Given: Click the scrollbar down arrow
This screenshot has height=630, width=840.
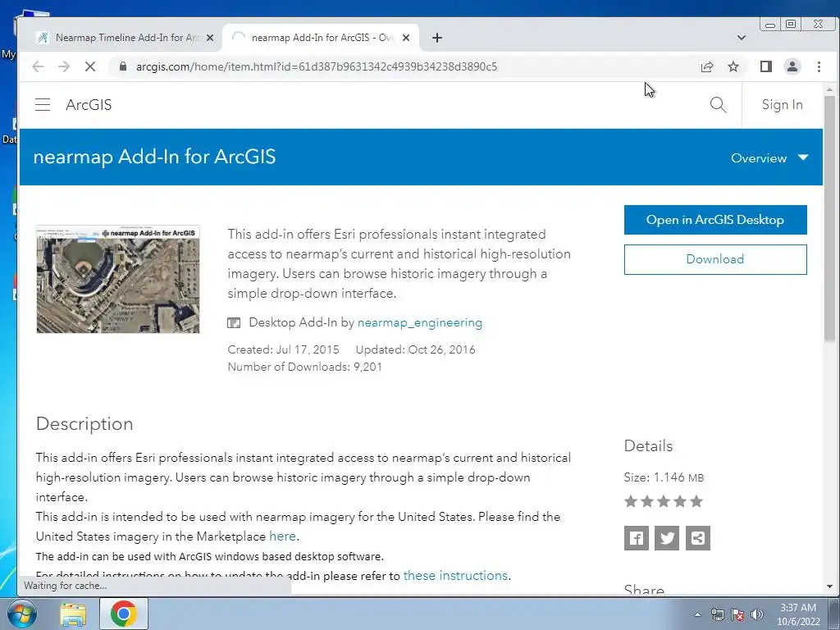Looking at the screenshot, I should pos(829,587).
